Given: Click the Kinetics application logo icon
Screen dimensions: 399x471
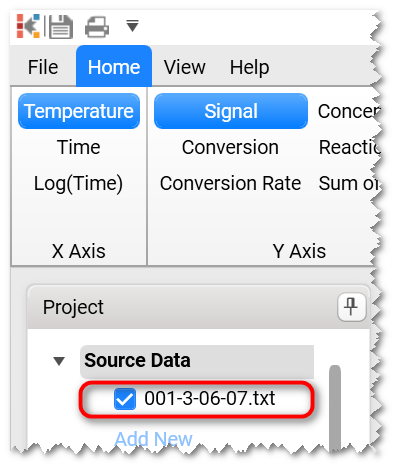Looking at the screenshot, I should (x=28, y=26).
